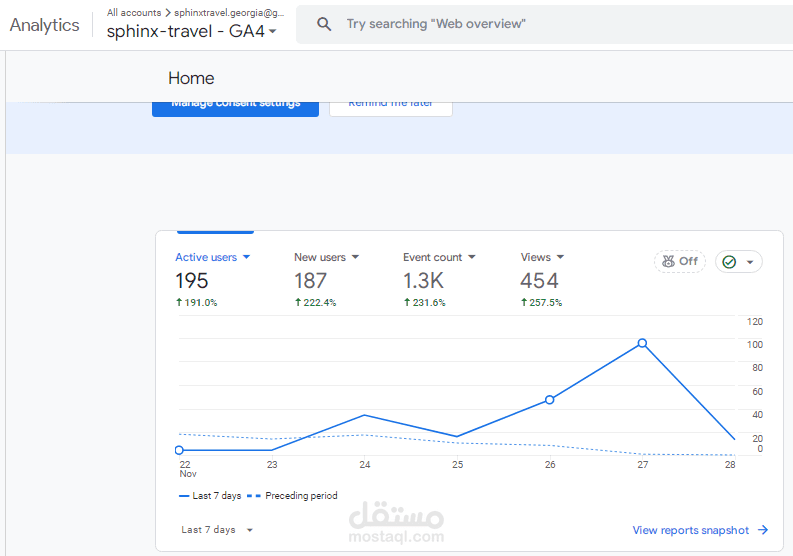Open the data quality dropdown arrow

750,262
